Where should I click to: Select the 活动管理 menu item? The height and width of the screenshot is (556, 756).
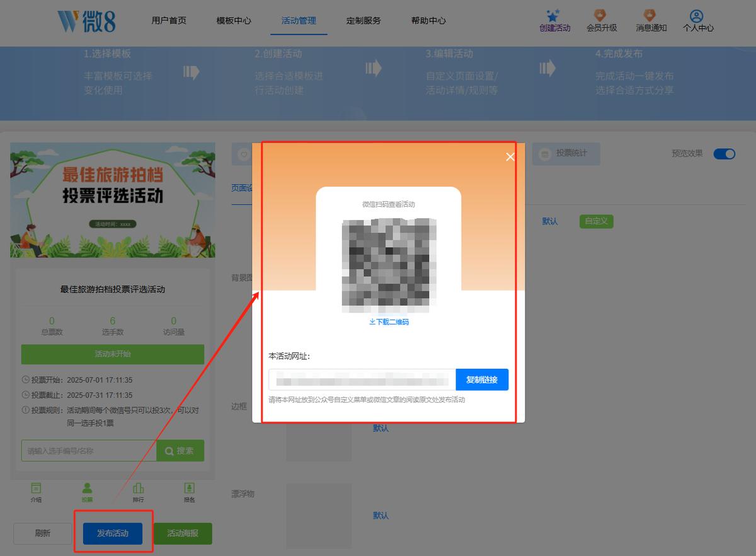(299, 20)
